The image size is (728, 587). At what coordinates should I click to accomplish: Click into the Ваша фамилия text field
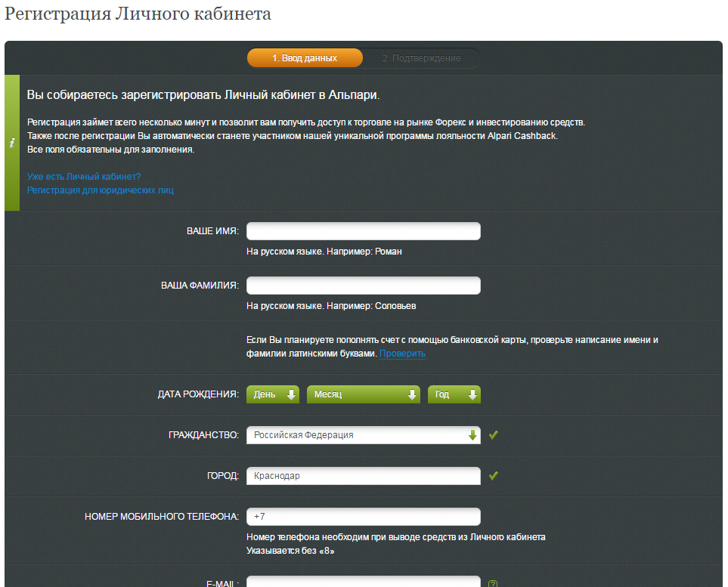363,286
